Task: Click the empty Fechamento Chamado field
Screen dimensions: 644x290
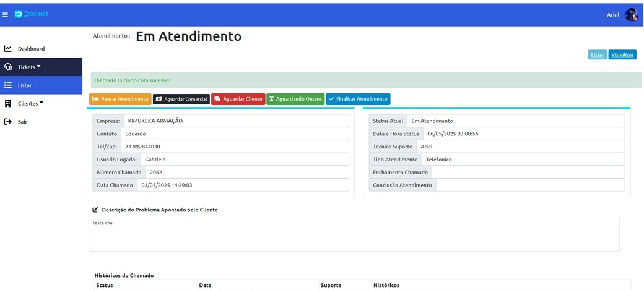Action: pyautogui.click(x=529, y=173)
